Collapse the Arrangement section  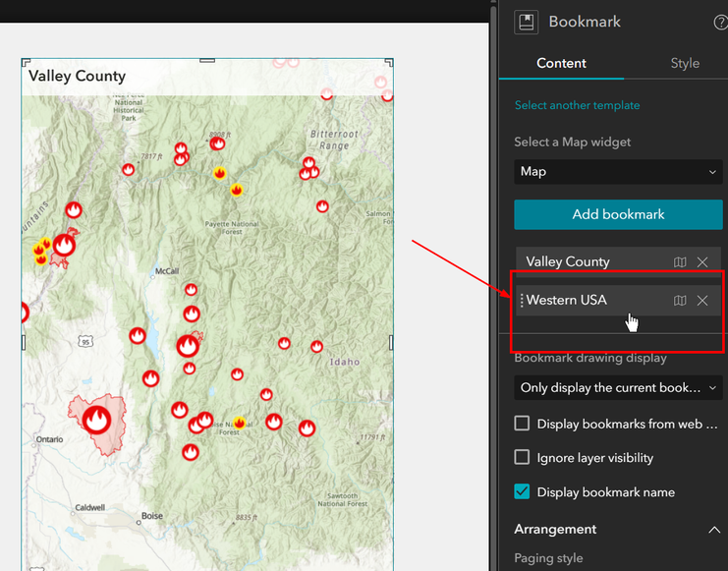pos(714,530)
